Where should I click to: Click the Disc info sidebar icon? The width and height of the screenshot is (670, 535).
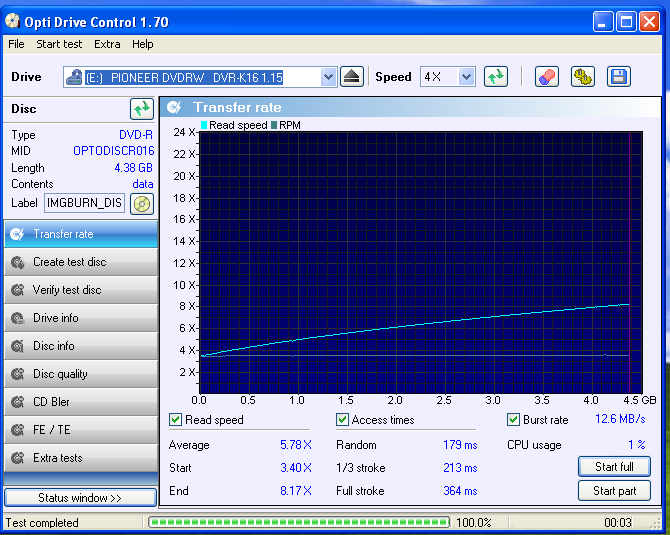18,346
